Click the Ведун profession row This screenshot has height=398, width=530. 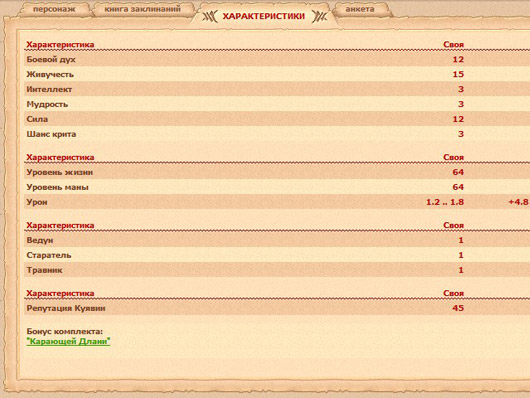coord(277,240)
